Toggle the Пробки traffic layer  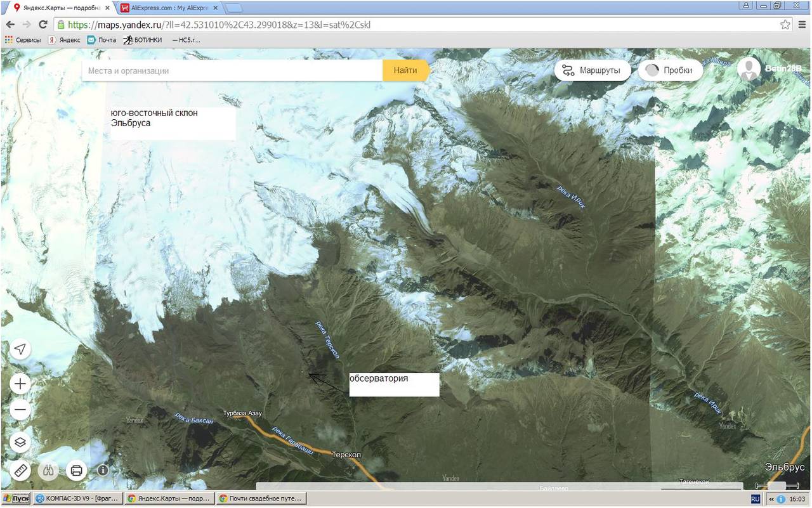pos(671,70)
